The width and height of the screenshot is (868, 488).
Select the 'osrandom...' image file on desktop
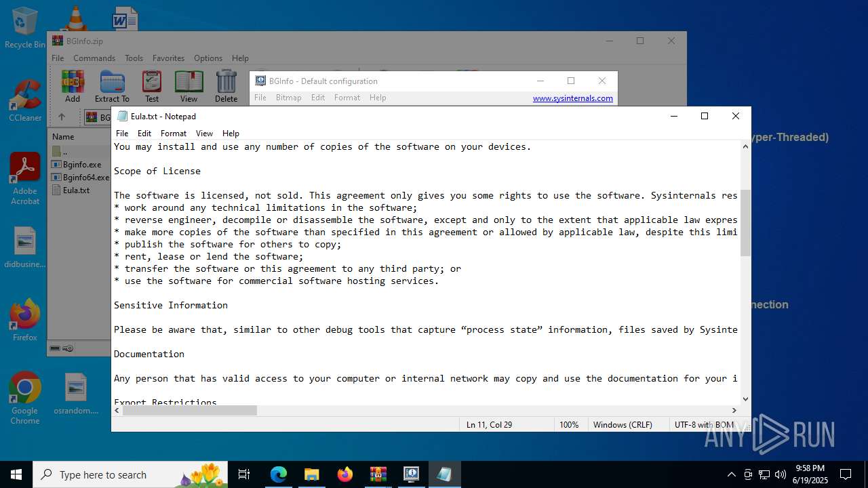[x=76, y=394]
